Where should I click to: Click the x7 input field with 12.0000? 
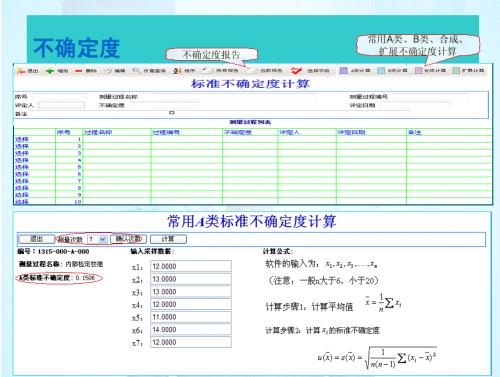click(191, 342)
